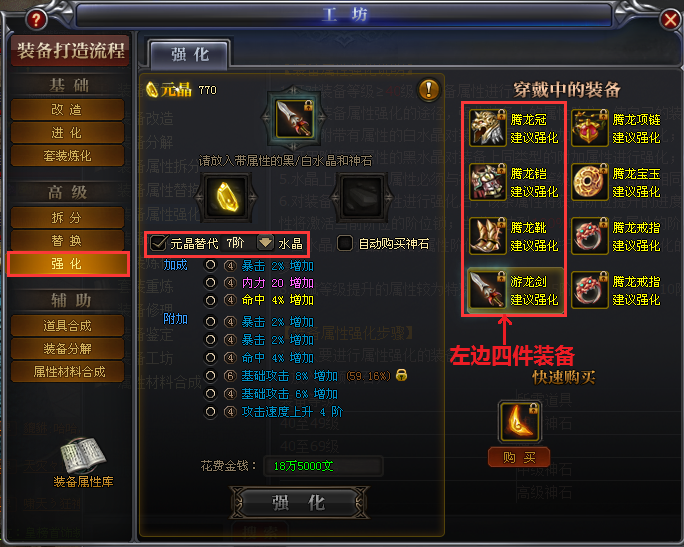This screenshot has height=547, width=684.
Task: Open the 装备属性库 book icon
Action: [x=83, y=455]
